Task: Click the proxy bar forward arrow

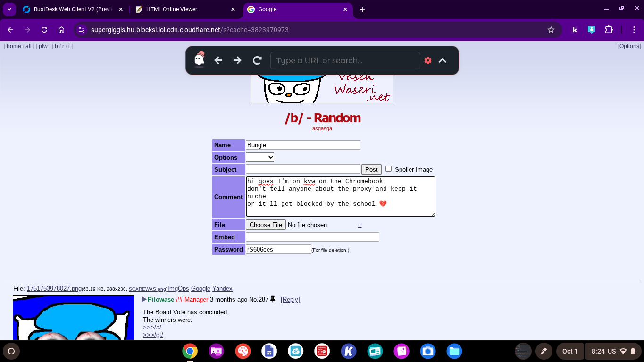Action: (237, 60)
